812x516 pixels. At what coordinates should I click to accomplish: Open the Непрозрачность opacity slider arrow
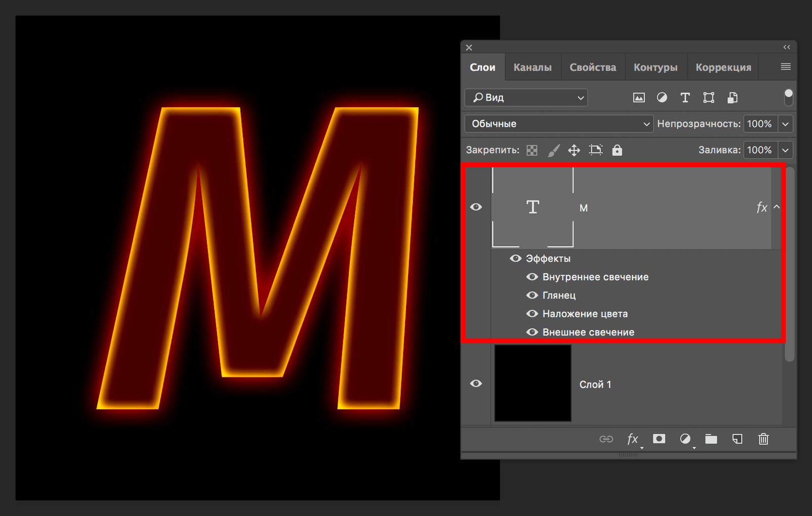coord(785,124)
